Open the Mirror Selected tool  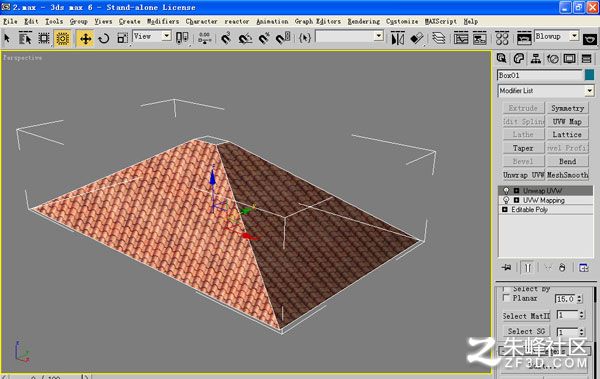click(x=398, y=39)
